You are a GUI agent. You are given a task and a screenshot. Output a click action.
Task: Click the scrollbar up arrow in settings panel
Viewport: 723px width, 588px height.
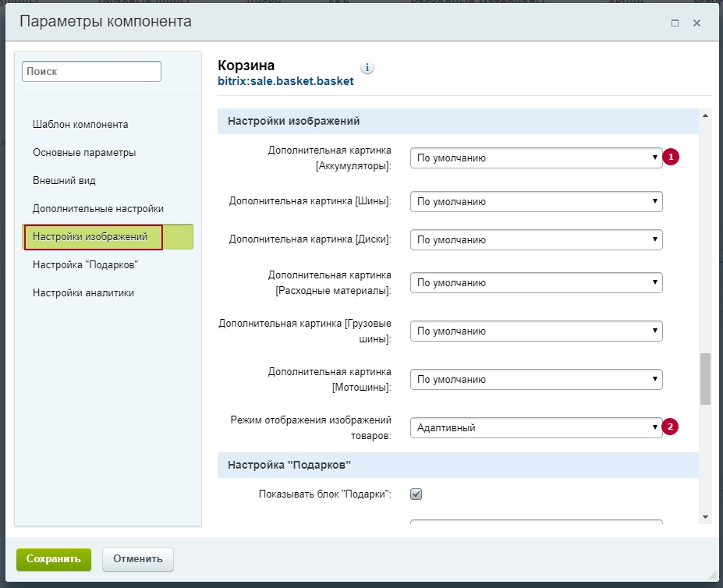(x=705, y=115)
